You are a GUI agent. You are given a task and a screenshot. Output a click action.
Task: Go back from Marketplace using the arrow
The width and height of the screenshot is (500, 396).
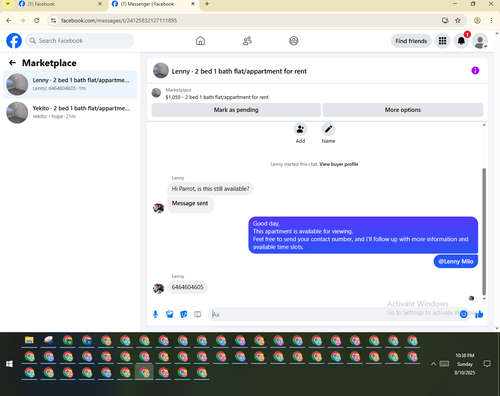point(12,63)
